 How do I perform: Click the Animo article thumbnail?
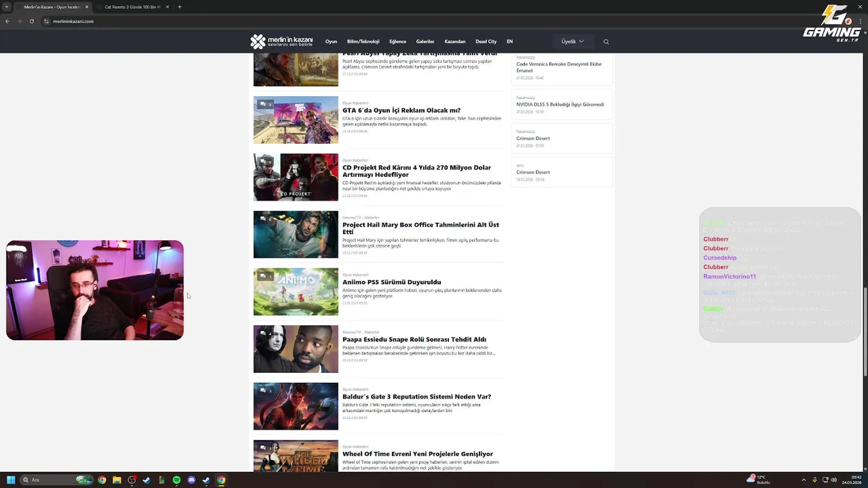click(296, 291)
